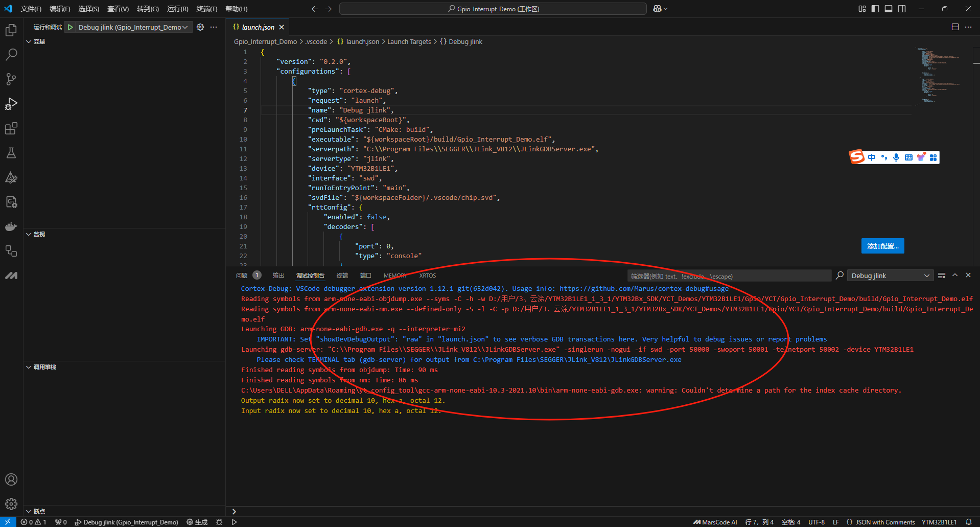980x527 pixels.
Task: Open the CMake view in activity bar
Action: (11, 177)
